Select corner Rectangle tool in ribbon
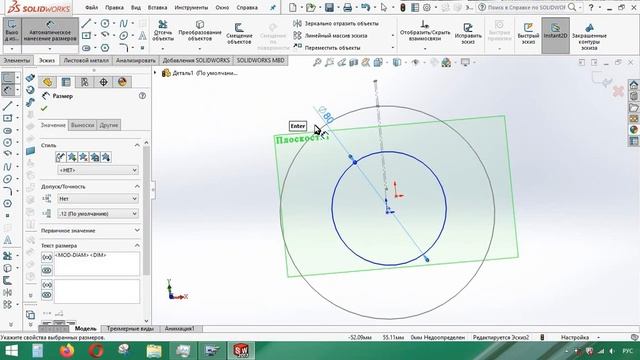640x360 pixels. pos(86,36)
